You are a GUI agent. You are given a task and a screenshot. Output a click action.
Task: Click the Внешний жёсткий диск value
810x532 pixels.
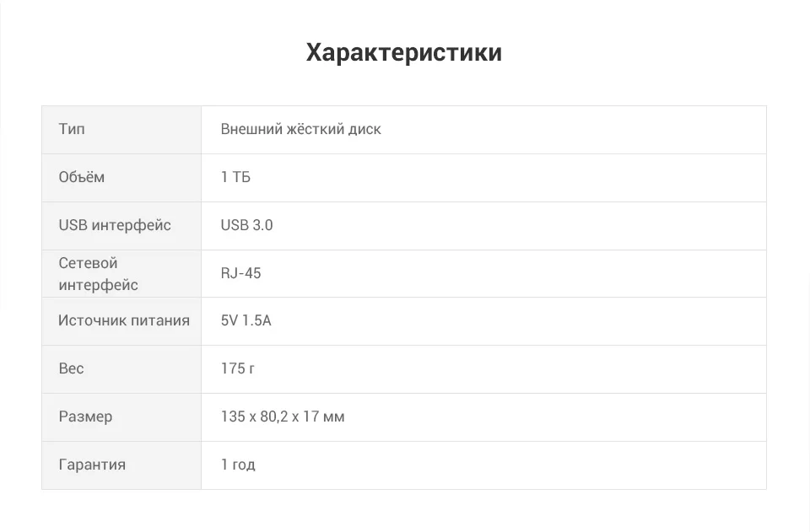click(300, 129)
